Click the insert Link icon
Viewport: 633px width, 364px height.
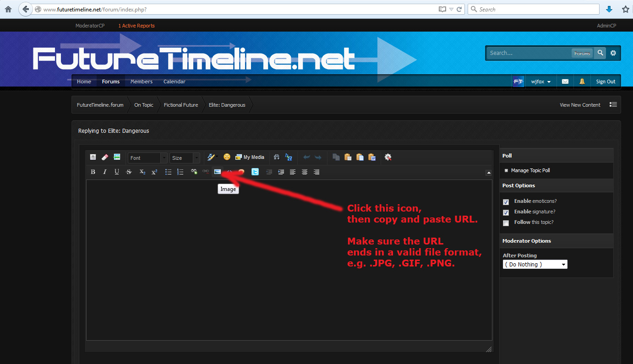point(194,172)
